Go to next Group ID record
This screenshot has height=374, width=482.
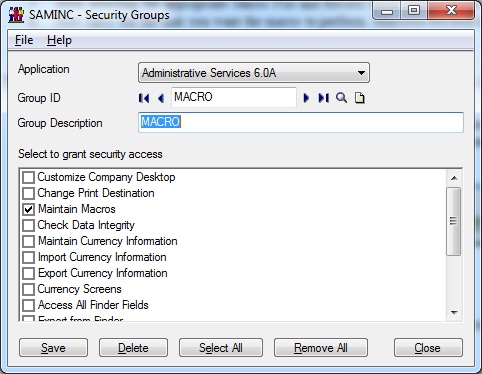tap(306, 98)
